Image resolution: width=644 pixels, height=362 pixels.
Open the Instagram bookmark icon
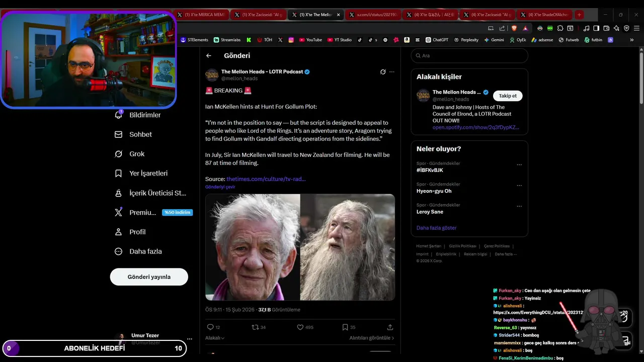tap(291, 40)
